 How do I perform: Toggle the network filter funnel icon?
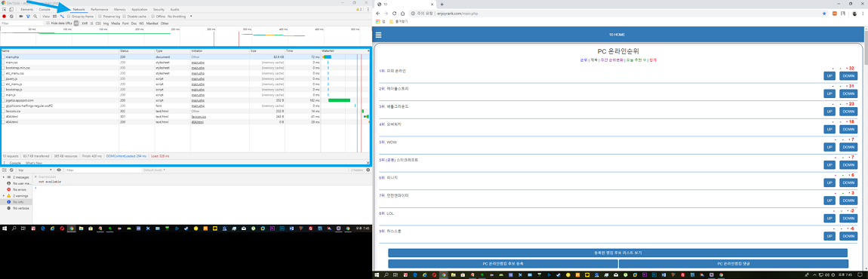click(x=28, y=17)
